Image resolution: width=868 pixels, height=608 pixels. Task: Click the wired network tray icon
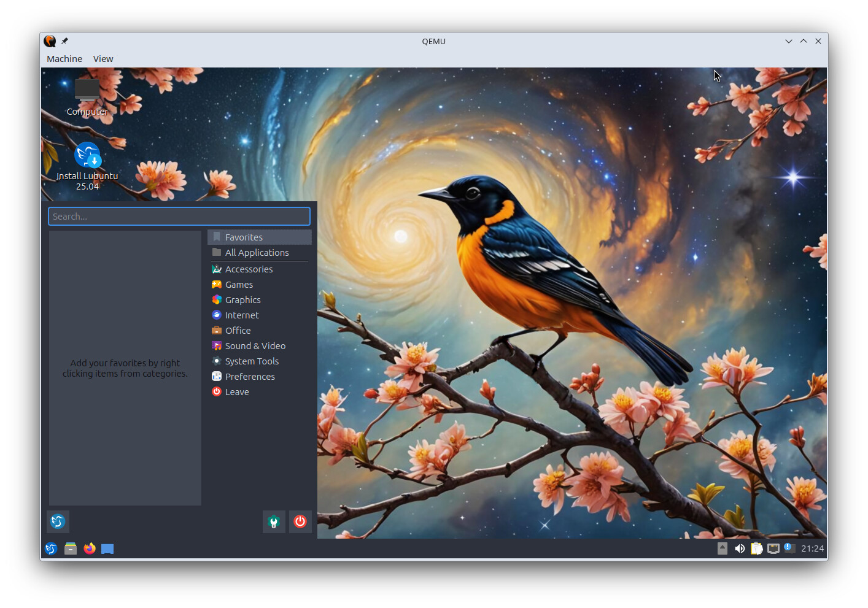[x=773, y=548]
